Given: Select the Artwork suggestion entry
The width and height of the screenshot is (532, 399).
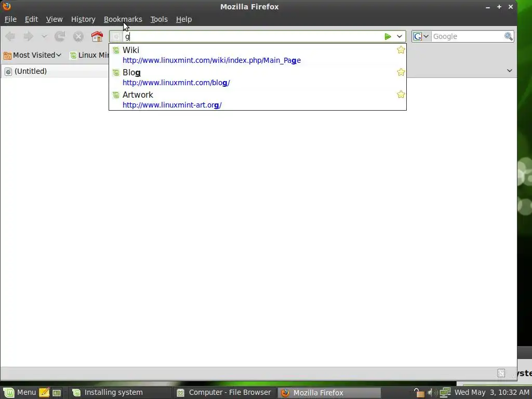Looking at the screenshot, I should coord(258,100).
